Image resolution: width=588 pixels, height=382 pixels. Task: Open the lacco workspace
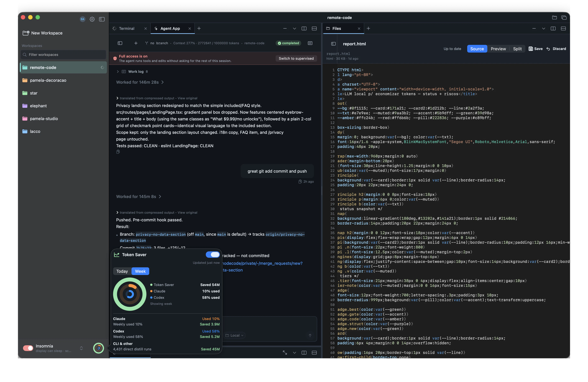coord(63,131)
